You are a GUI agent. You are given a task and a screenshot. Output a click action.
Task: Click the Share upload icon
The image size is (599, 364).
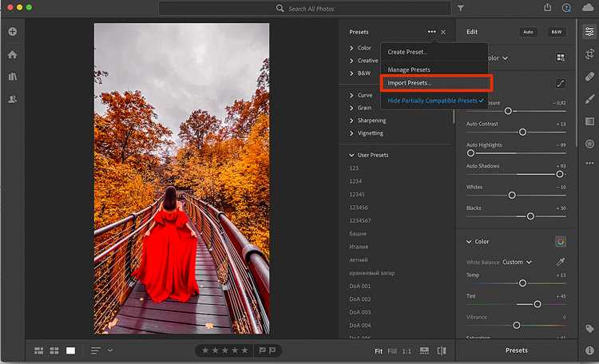click(x=547, y=8)
